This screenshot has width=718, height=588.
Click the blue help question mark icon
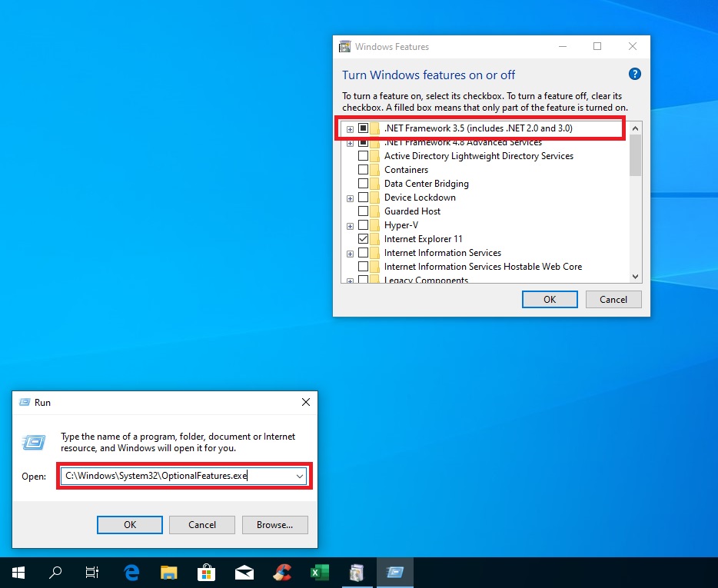pos(635,74)
